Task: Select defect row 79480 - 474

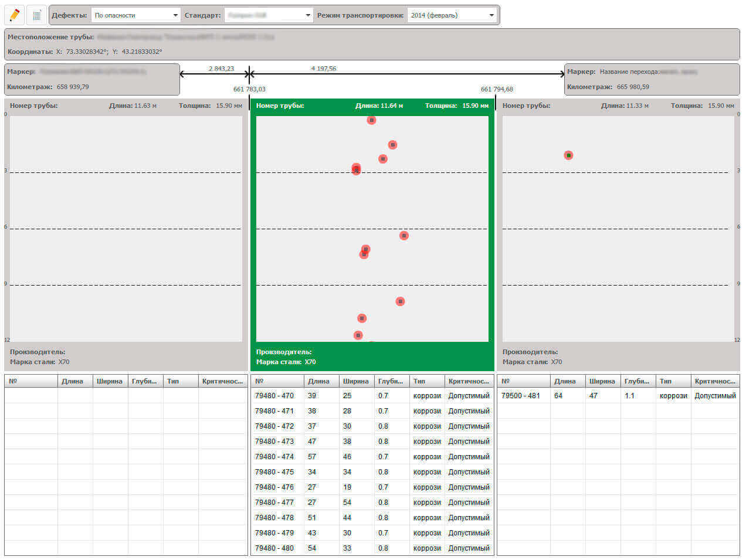Action: point(372,457)
